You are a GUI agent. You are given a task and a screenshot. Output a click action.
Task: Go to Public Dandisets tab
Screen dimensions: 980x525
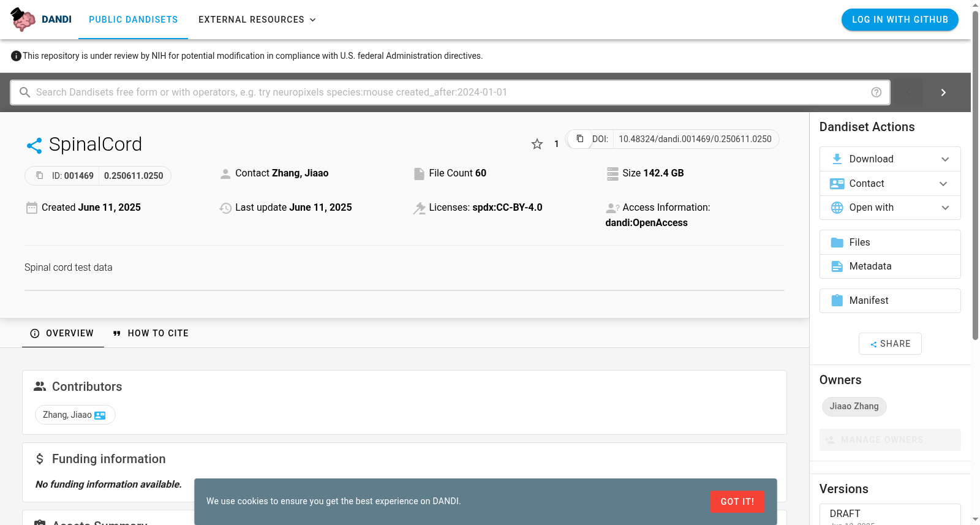click(x=134, y=20)
